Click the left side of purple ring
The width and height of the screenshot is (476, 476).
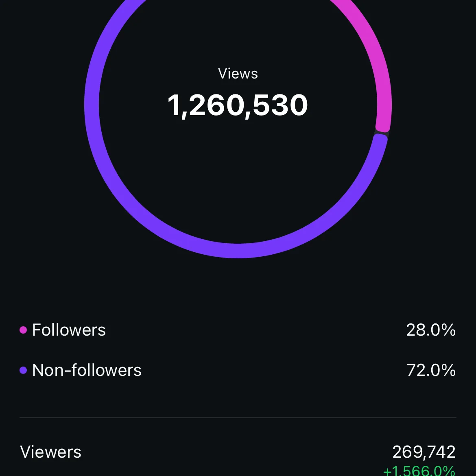point(92,105)
